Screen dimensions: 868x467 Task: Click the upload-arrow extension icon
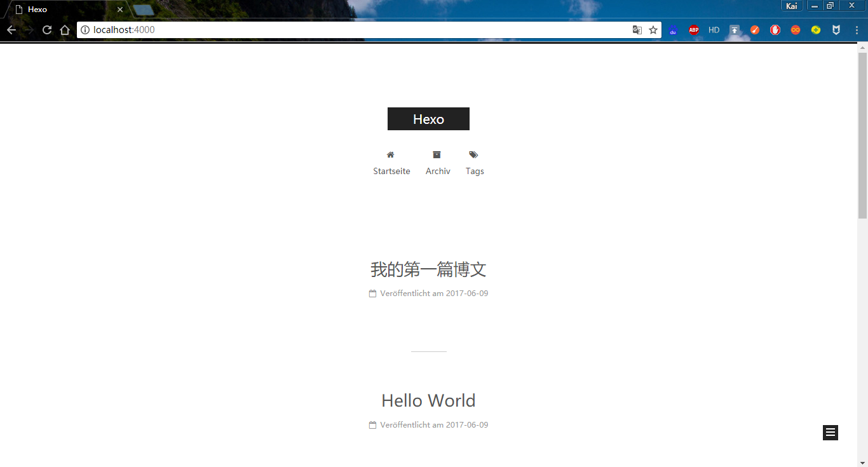point(735,30)
